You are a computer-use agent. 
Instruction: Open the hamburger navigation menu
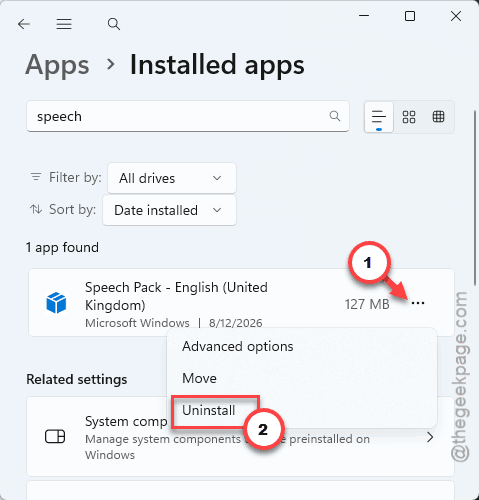point(64,24)
